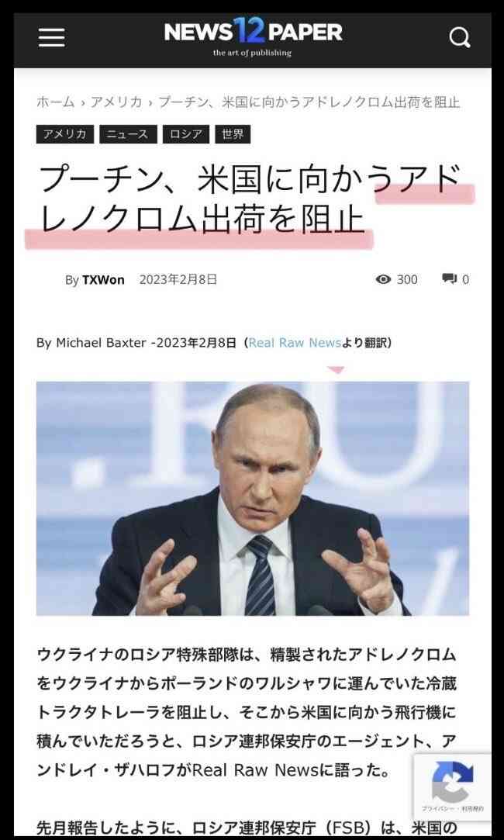Click the NEWS12PAPER logo
This screenshot has width=504, height=840.
click(x=253, y=36)
